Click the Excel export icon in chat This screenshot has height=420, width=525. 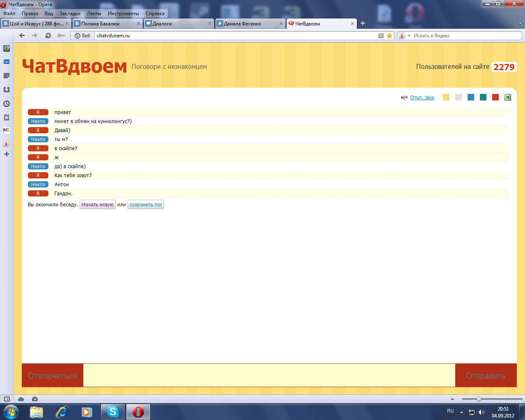click(508, 97)
